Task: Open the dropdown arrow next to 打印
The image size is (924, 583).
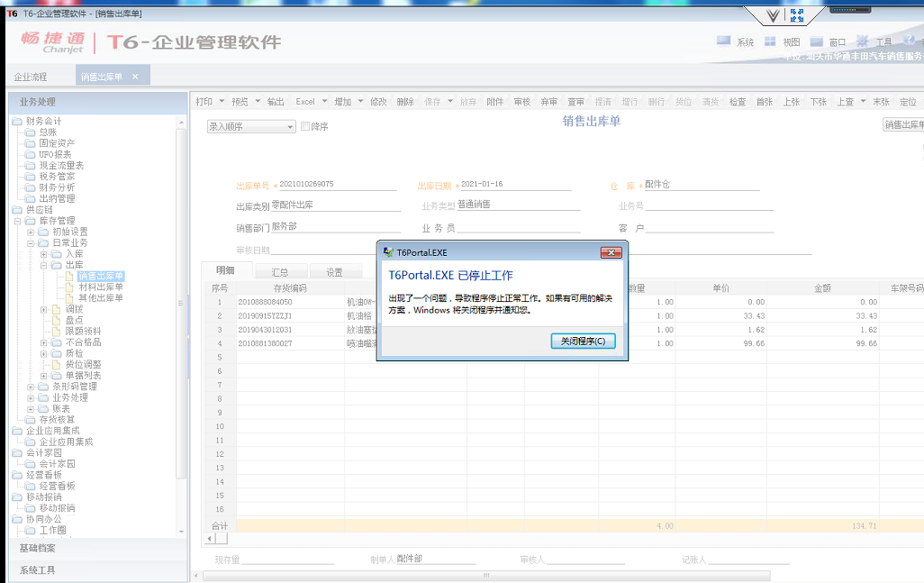Action: (x=222, y=102)
